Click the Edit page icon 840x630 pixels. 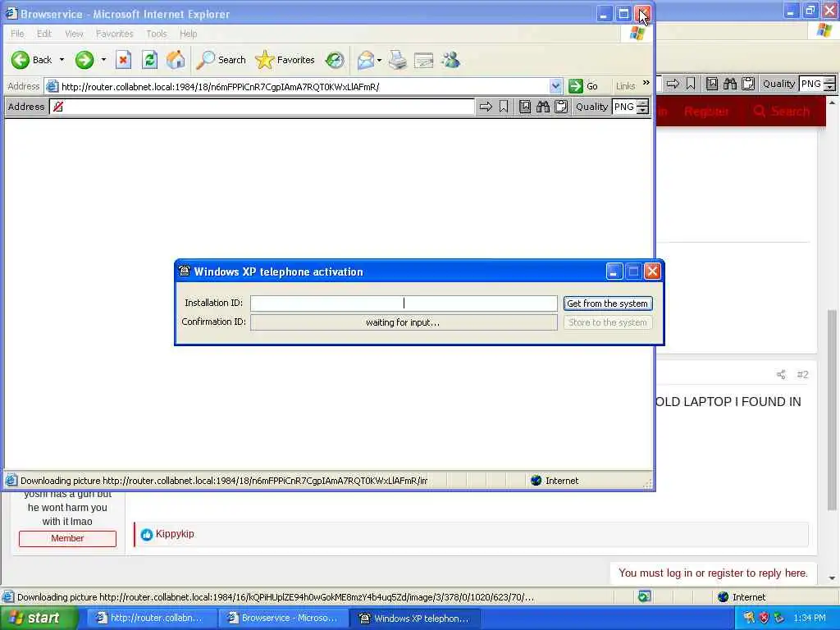[423, 60]
